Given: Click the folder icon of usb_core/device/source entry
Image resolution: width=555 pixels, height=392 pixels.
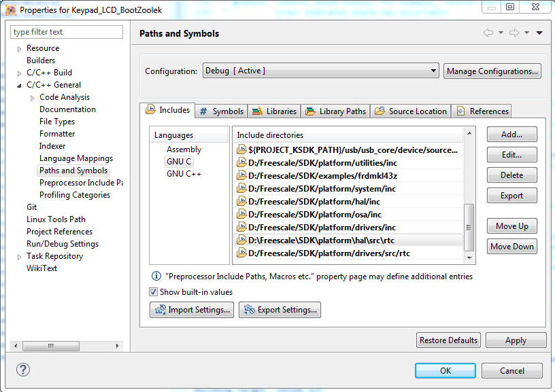Looking at the screenshot, I should pos(241,149).
